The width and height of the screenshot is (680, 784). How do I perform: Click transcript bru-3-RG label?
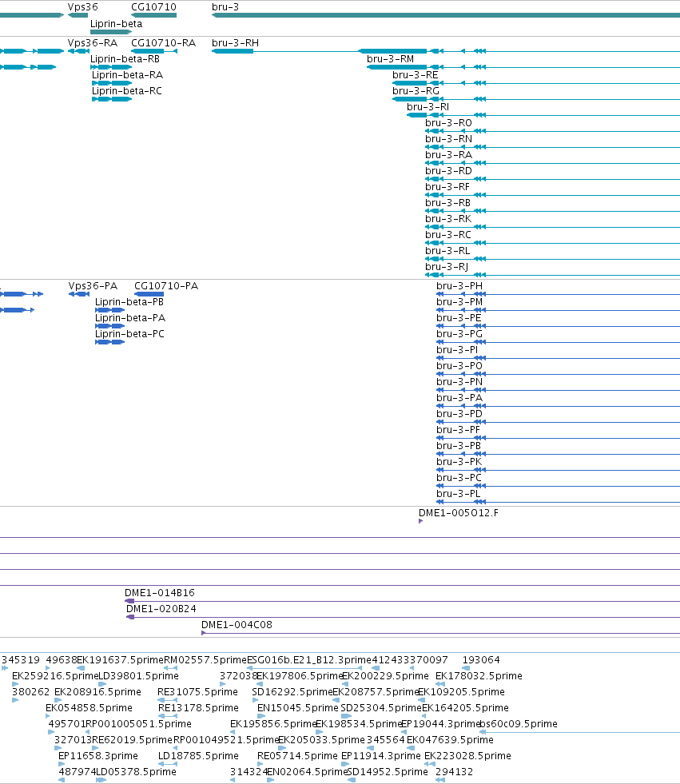(416, 91)
